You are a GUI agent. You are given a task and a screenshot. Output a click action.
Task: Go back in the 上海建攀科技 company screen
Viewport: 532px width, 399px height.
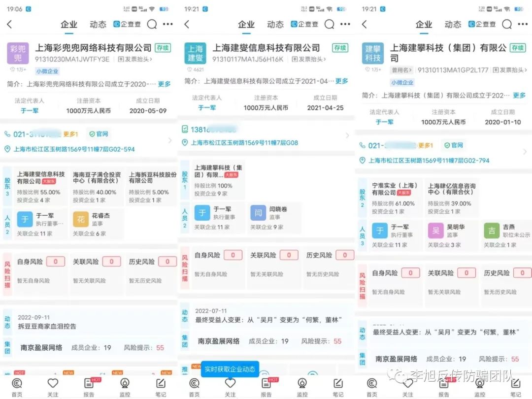pos(365,24)
